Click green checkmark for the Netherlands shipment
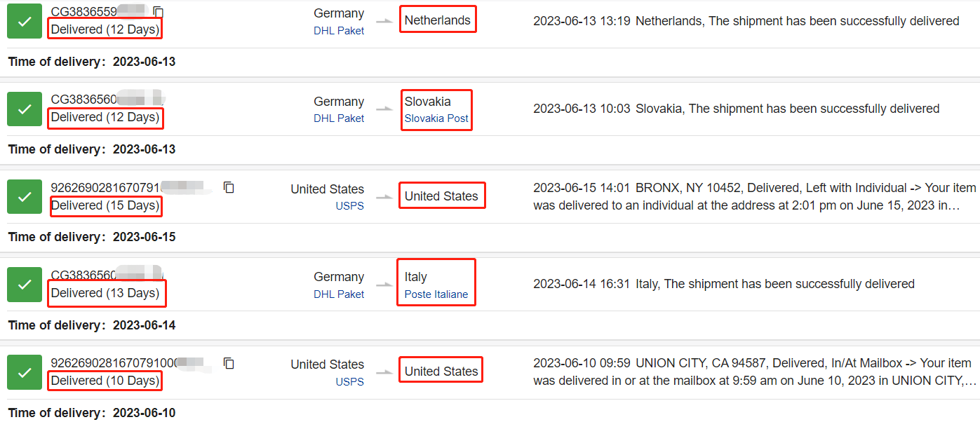The width and height of the screenshot is (980, 422). (25, 21)
